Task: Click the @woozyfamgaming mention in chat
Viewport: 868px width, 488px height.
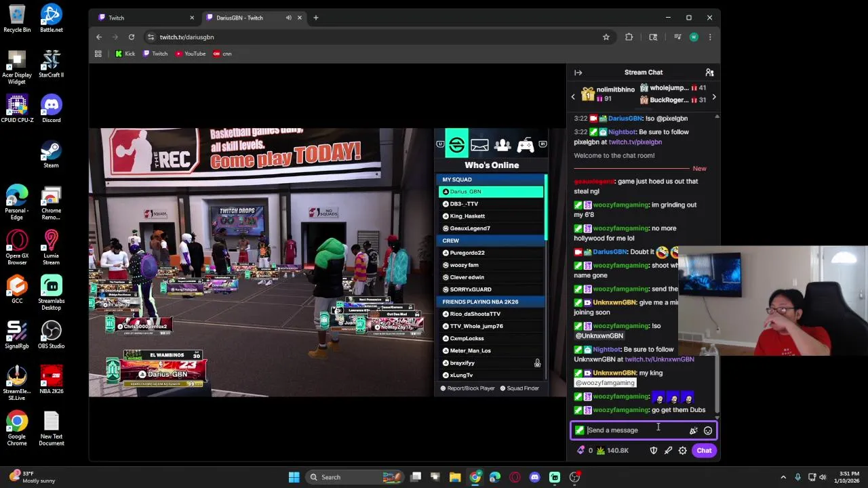Action: tap(605, 383)
